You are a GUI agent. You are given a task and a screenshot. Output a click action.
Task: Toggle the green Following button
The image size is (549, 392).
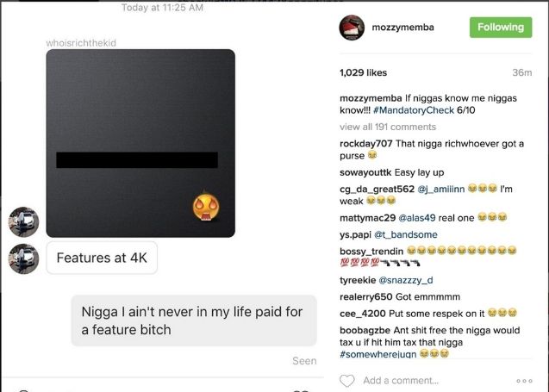pos(501,28)
